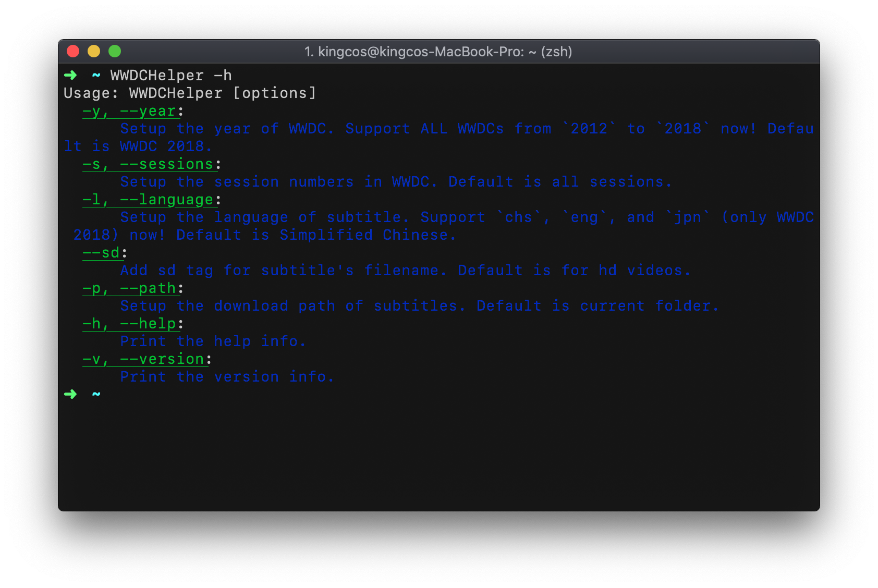The width and height of the screenshot is (878, 588).
Task: Click the window title 'kingcos@kingcos-MacBook-Pro: ~ (zsh)'
Action: 445,52
